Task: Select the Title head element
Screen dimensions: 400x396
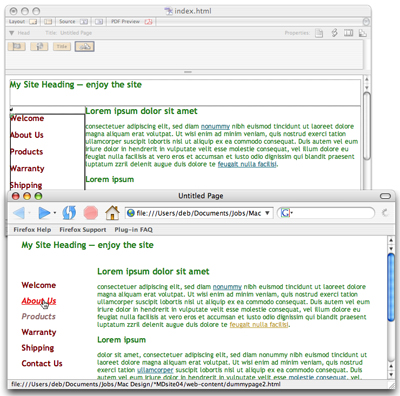Action: 62,46
